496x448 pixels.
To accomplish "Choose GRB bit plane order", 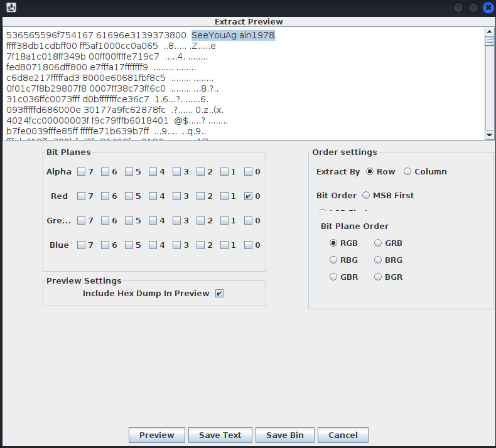I will coord(378,243).
